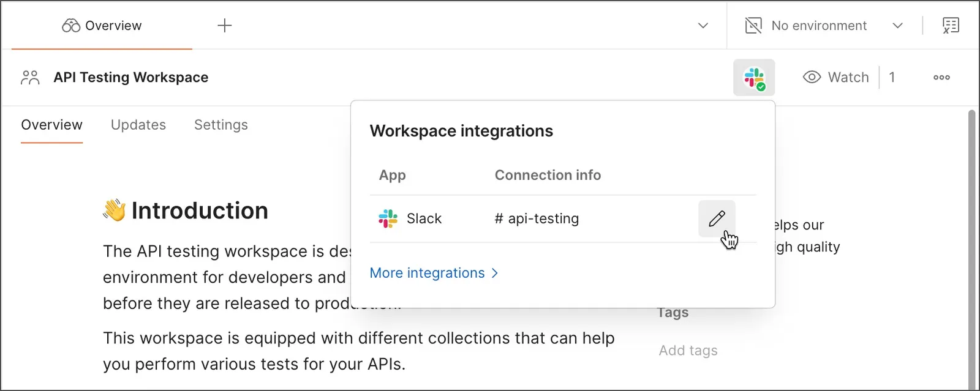Click the workspace team members icon
This screenshot has width=980, height=391.
(30, 78)
